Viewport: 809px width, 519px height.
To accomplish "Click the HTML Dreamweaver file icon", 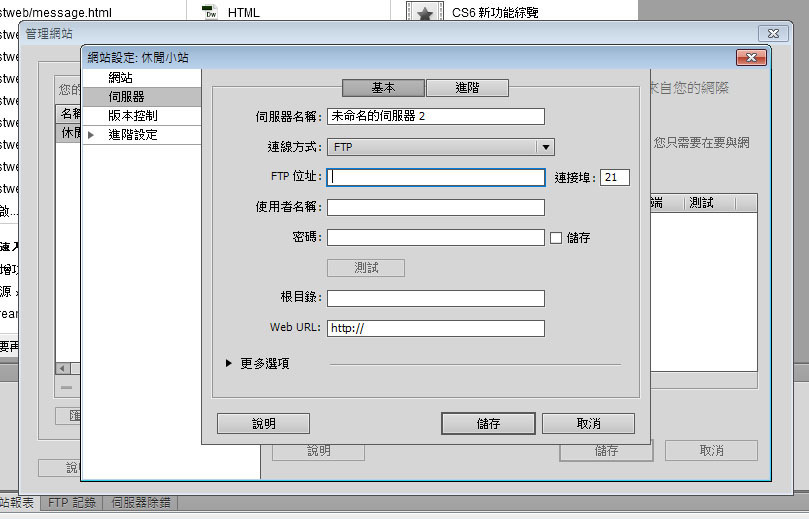I will [x=210, y=11].
